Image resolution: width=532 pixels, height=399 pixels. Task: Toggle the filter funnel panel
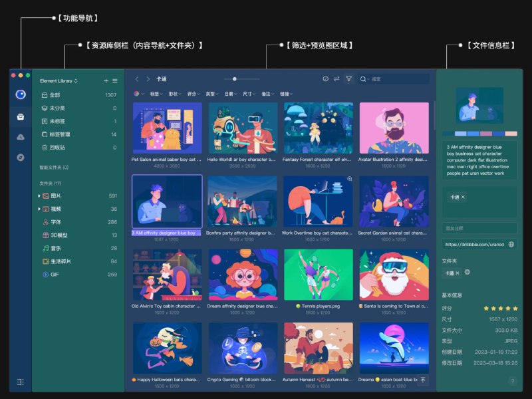coord(349,78)
